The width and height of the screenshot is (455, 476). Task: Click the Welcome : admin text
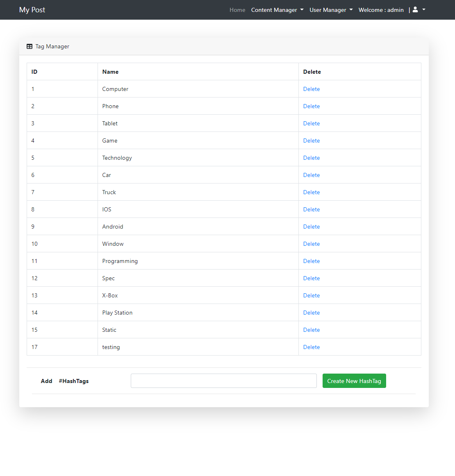pos(381,10)
